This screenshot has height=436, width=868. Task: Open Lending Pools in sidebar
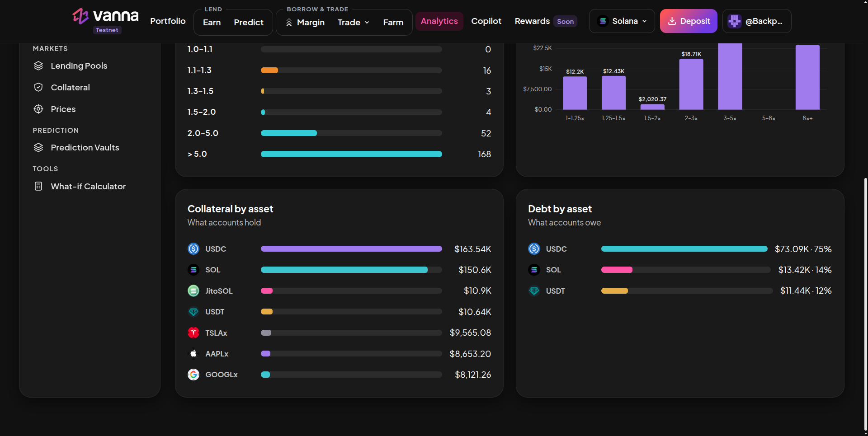point(79,66)
